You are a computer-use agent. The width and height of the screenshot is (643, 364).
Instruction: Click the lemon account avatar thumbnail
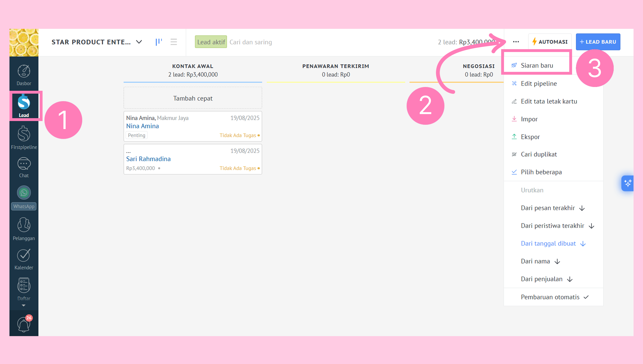coord(24,43)
